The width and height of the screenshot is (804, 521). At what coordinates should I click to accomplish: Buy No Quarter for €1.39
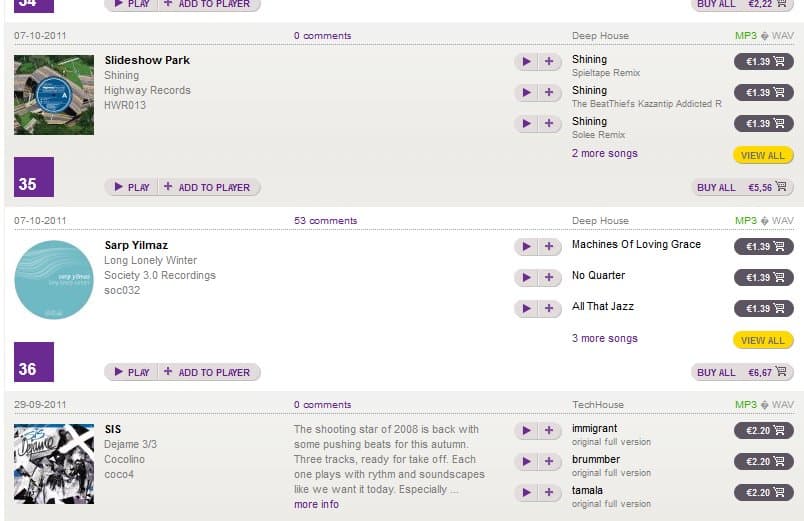pos(764,277)
